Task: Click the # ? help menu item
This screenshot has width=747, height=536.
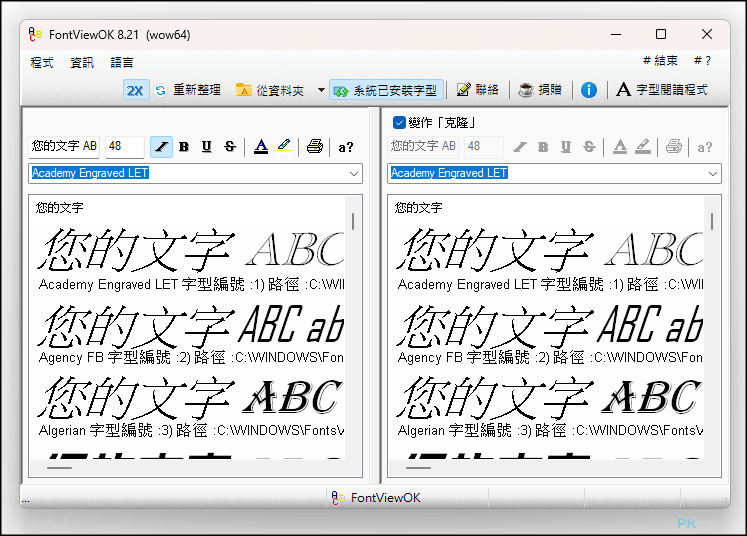Action: [x=702, y=61]
